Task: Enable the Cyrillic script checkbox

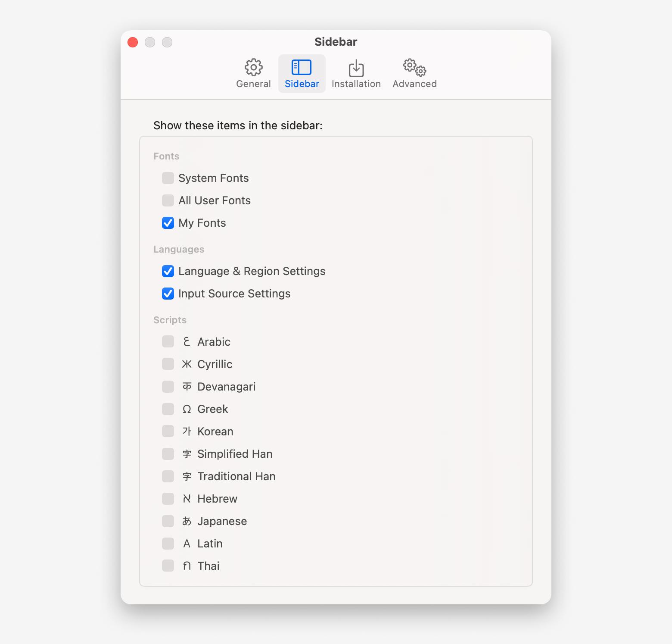Action: (168, 364)
